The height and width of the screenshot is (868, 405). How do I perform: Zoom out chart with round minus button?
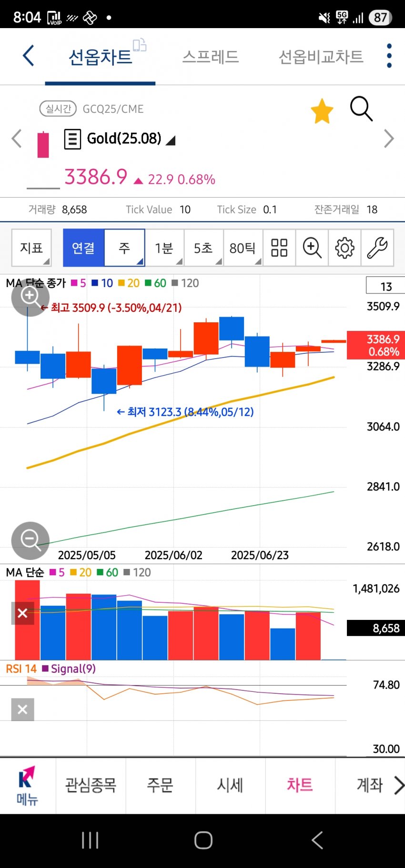(30, 540)
